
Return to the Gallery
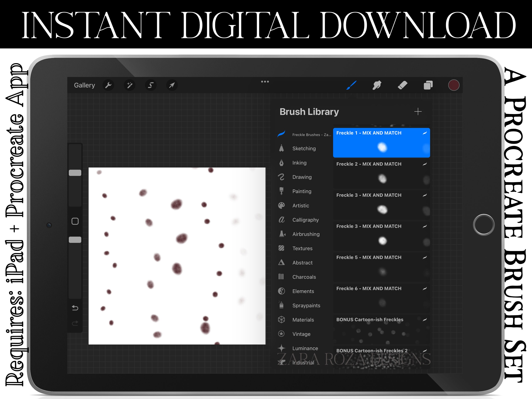[x=84, y=85]
